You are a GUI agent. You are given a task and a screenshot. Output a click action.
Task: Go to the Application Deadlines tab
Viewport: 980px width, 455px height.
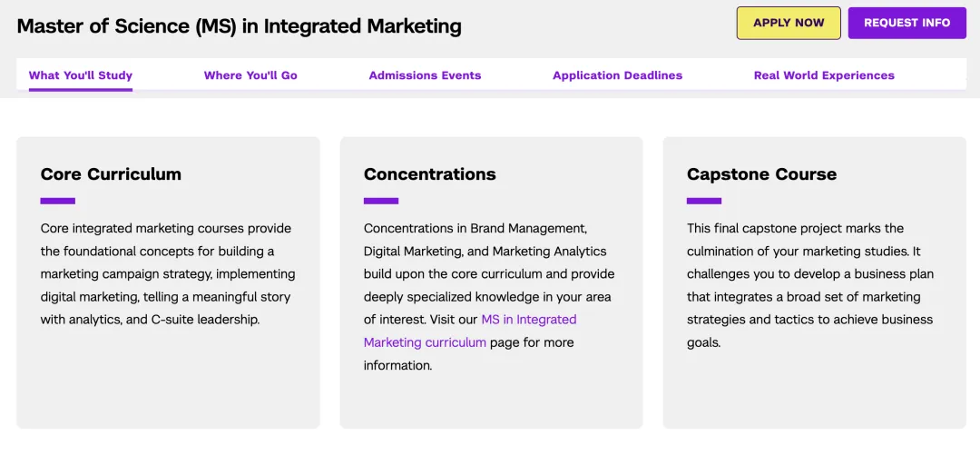tap(617, 75)
